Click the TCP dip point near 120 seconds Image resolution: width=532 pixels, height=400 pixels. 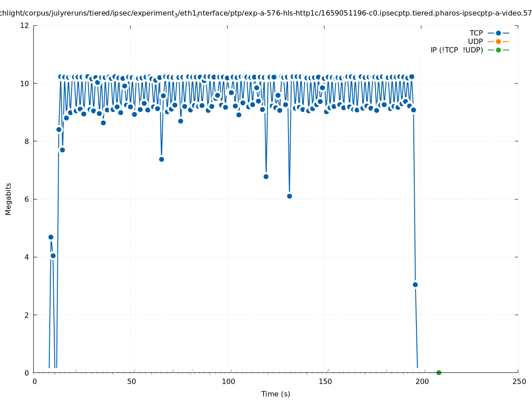[266, 176]
